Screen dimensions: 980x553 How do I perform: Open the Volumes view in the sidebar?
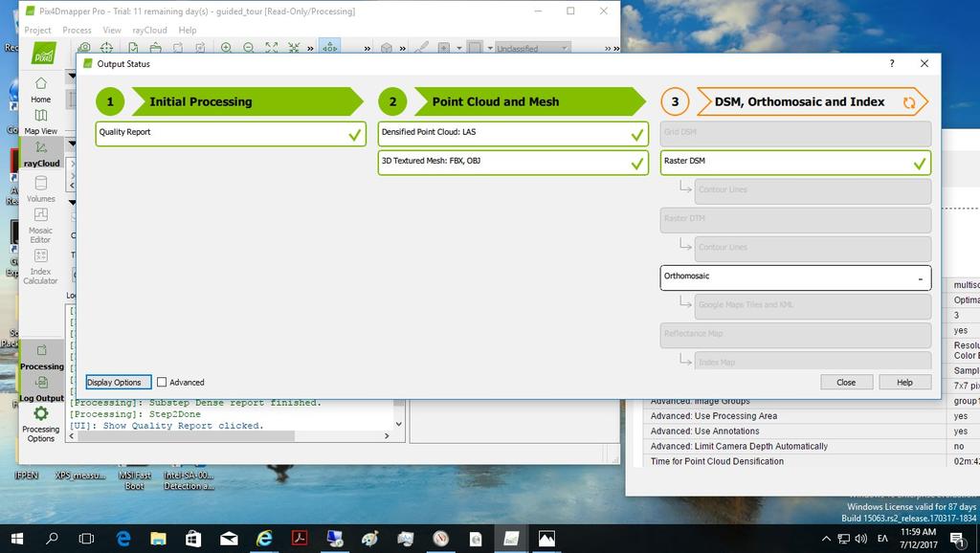coord(40,188)
